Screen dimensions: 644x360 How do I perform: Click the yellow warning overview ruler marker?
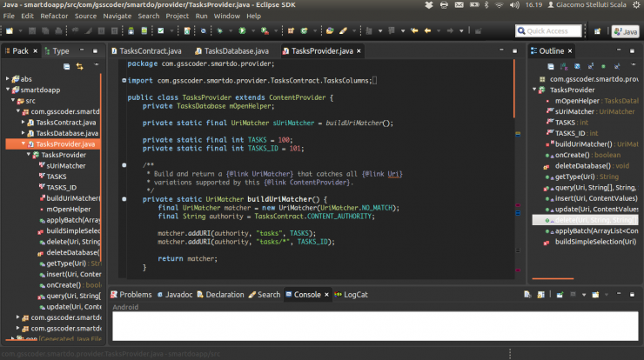[x=518, y=134]
